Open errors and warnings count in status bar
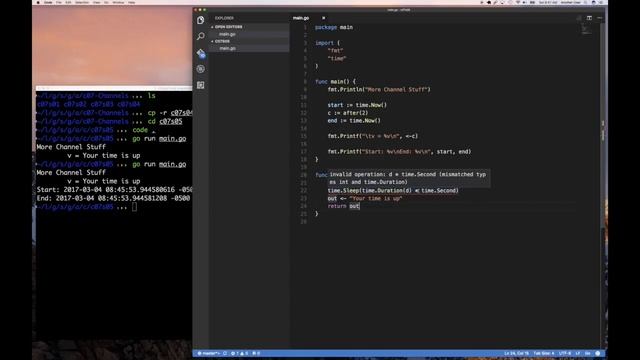Screen dimensions: 640x360 [x=240, y=353]
